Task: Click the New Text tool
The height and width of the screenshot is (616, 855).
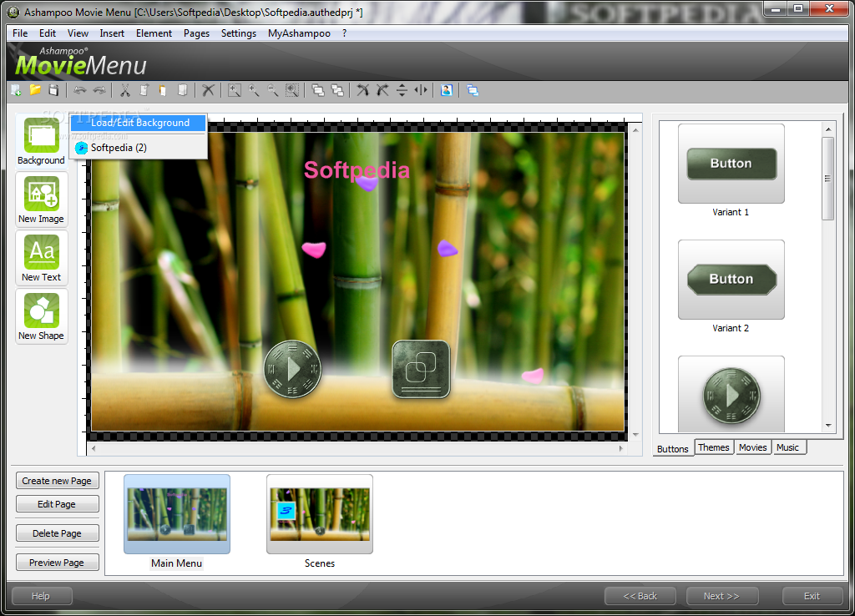Action: coord(42,258)
